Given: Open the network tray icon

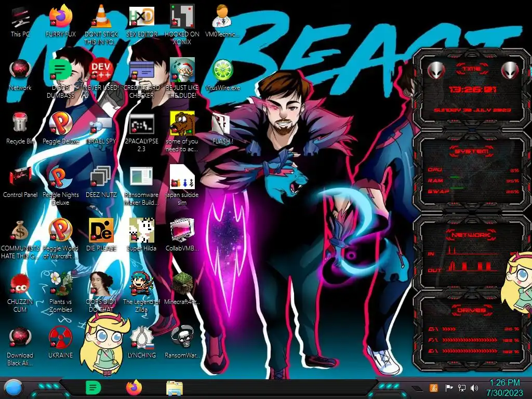Looking at the screenshot, I should click(x=462, y=388).
